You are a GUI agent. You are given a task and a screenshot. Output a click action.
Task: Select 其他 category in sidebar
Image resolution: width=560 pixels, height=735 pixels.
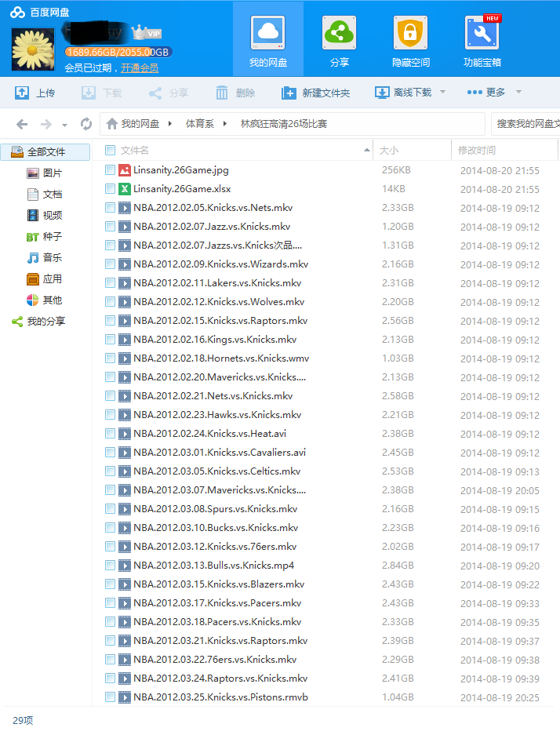tap(45, 300)
